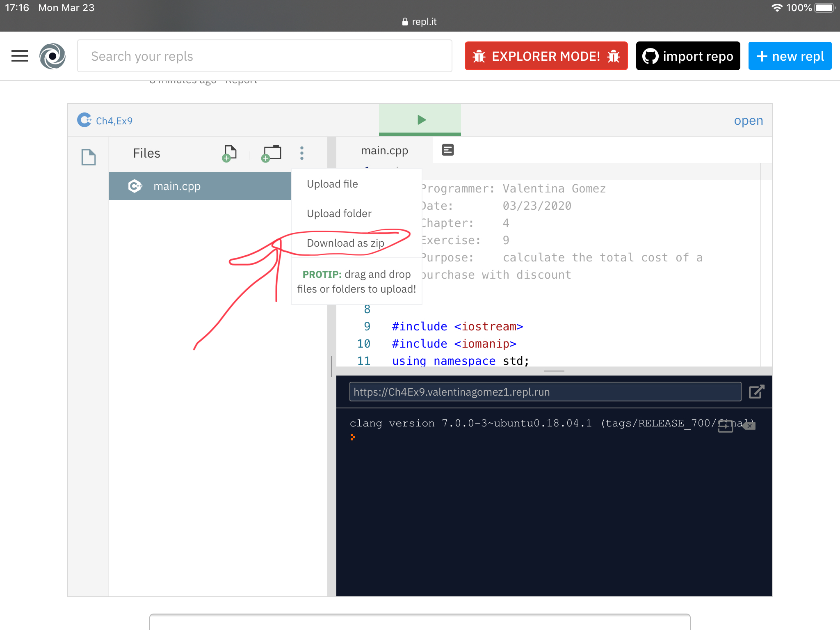The width and height of the screenshot is (840, 630).
Task: Click the hamburger menu icon top-left
Action: (21, 55)
